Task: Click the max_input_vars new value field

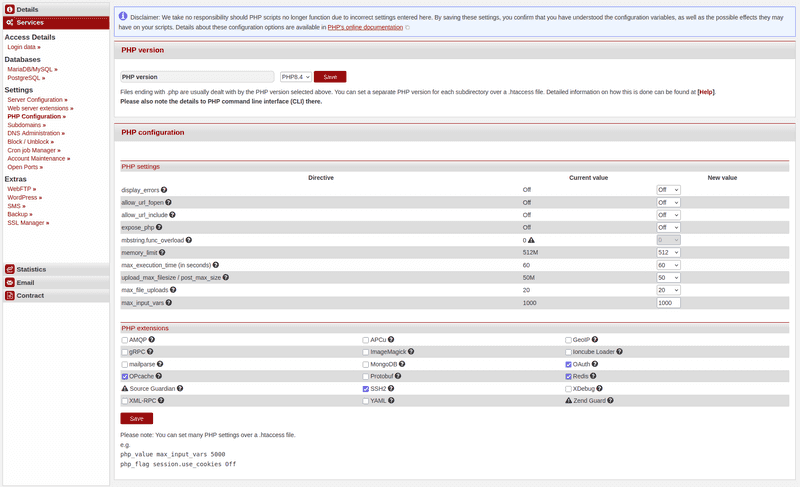Action: pyautogui.click(x=667, y=302)
